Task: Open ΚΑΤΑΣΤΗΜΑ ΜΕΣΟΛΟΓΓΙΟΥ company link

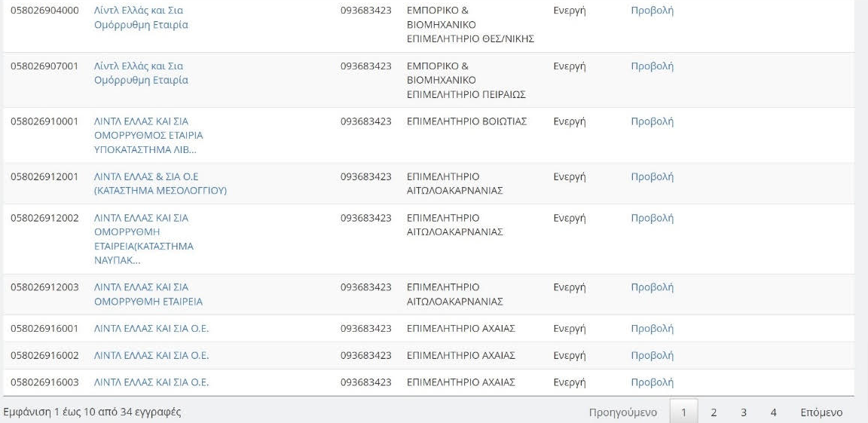Action: pyautogui.click(x=160, y=183)
